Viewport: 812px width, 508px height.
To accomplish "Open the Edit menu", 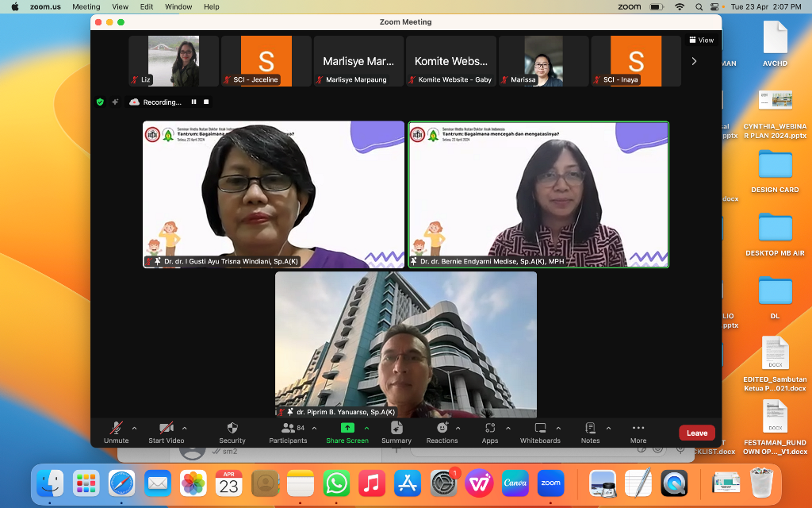I will [x=147, y=6].
